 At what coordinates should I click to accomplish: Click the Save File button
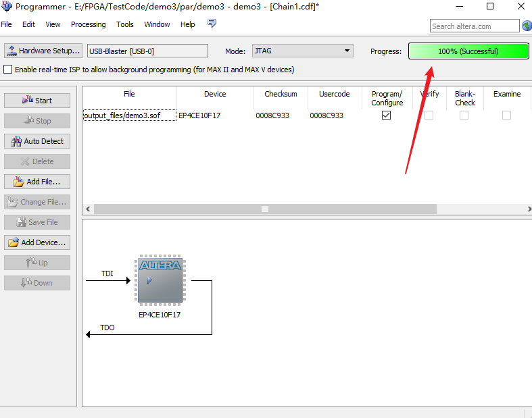coord(37,222)
